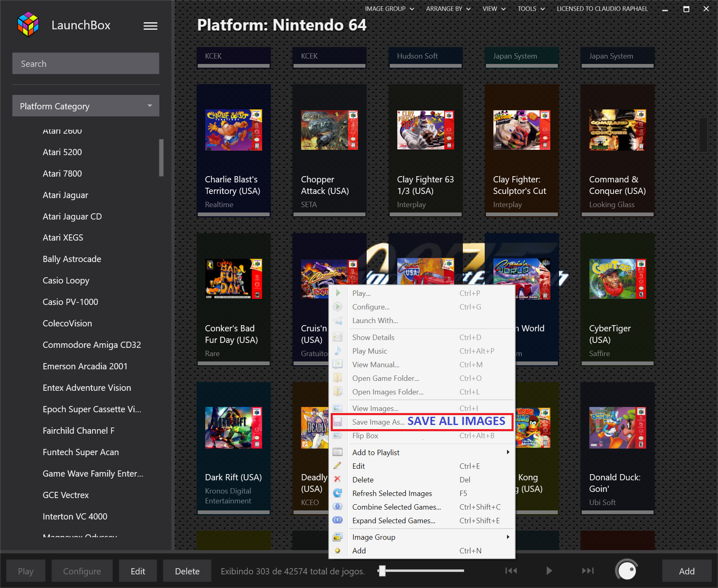Choose Flip Box in context menu
Viewport: 718px width, 588px height.
[422, 435]
